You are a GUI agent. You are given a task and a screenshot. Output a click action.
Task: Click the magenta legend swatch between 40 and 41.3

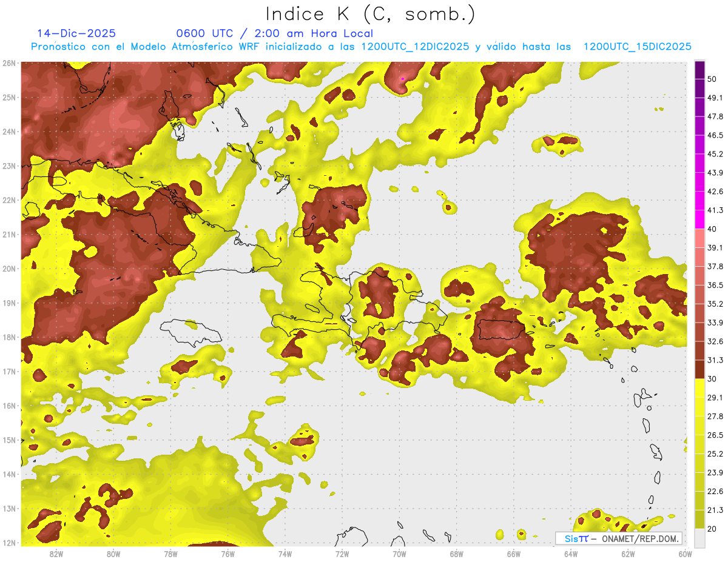[699, 219]
